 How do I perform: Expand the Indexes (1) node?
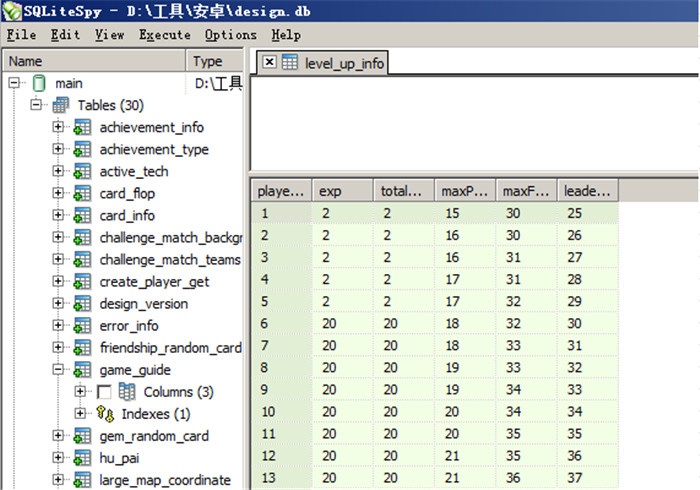tap(80, 413)
